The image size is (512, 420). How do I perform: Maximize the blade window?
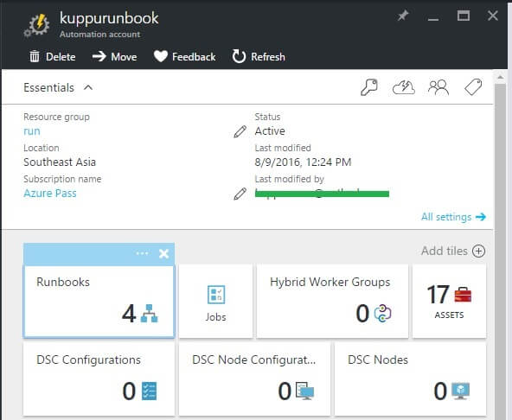click(x=464, y=16)
